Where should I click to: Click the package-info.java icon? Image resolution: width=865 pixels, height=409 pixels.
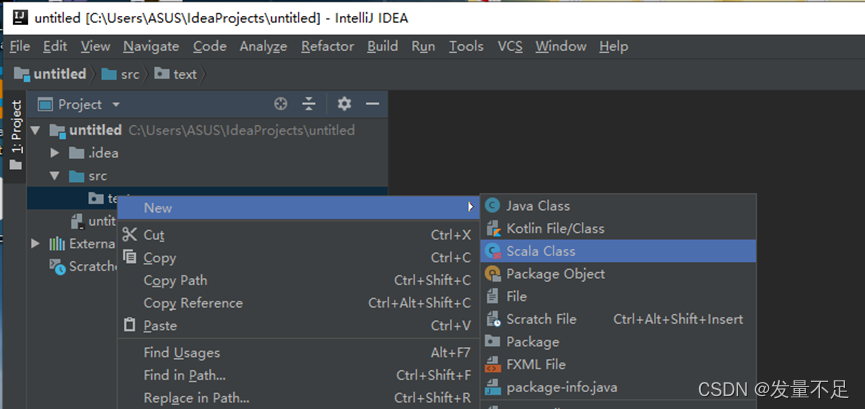pos(492,387)
